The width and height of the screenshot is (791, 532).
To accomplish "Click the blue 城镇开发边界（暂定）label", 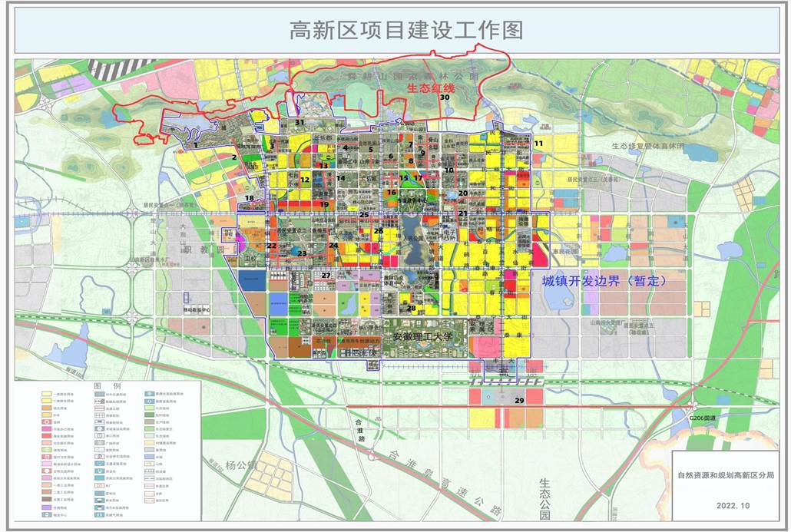I will coord(604,281).
